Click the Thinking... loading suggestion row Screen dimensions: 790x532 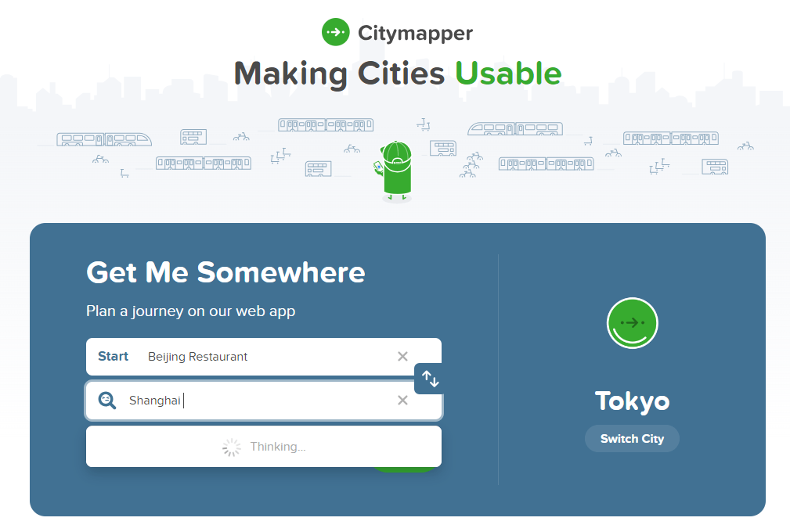[x=264, y=447]
